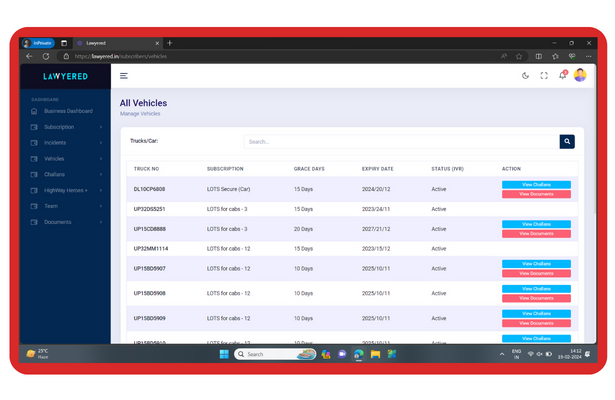View Challans for truck DL10CP6808
Viewport: 615px width, 400px height.
point(536,185)
